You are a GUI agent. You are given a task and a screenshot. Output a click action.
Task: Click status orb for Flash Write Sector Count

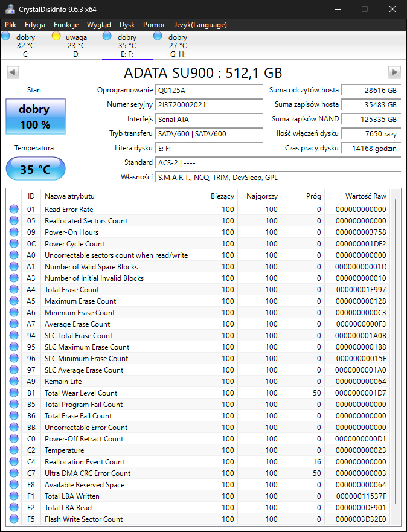click(14, 519)
